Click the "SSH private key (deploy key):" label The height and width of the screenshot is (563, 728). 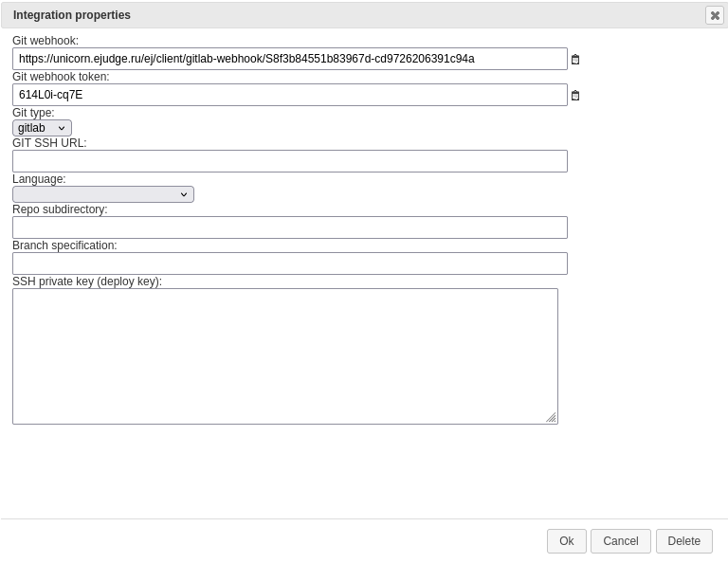pos(87,281)
